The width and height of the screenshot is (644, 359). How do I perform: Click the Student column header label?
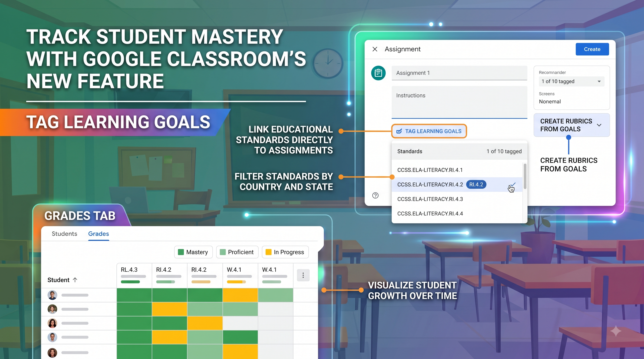tap(58, 280)
